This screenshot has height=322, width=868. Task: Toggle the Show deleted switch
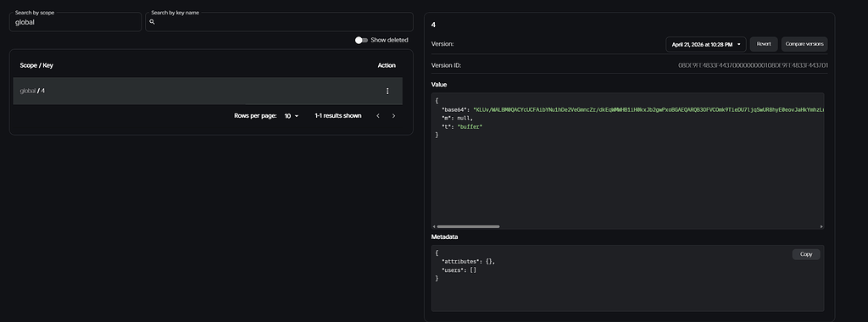coord(361,40)
